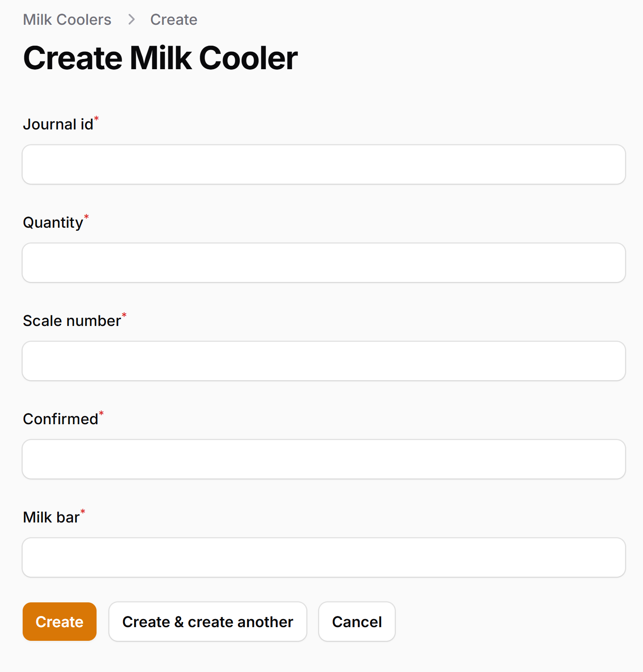Image resolution: width=643 pixels, height=672 pixels.
Task: Click the Confirmed label
Action: tap(60, 419)
